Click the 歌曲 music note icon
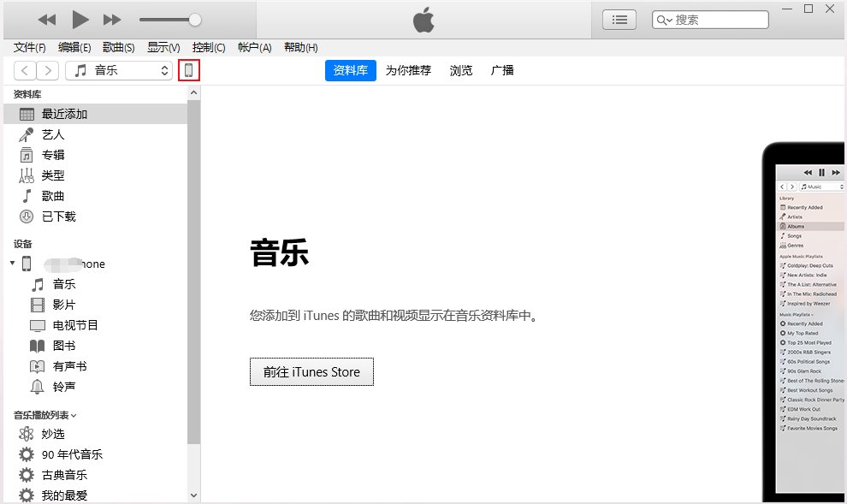 (26, 196)
